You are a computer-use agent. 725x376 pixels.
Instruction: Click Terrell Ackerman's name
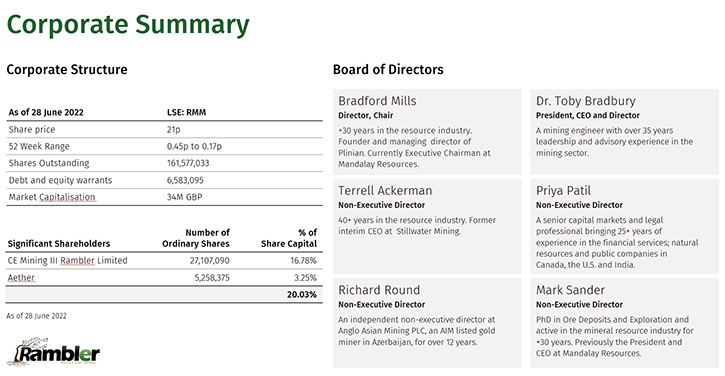385,191
